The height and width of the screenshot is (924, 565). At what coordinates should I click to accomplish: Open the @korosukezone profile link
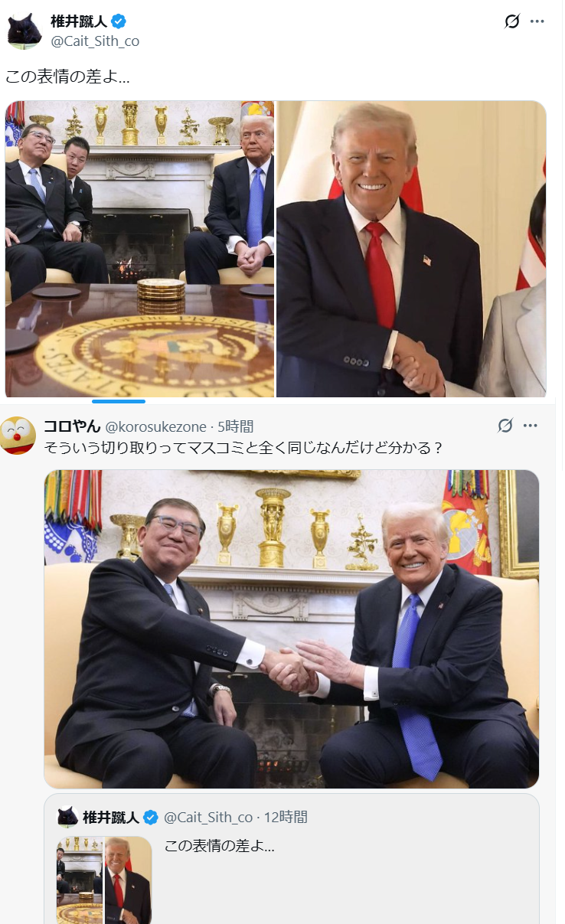(155, 426)
